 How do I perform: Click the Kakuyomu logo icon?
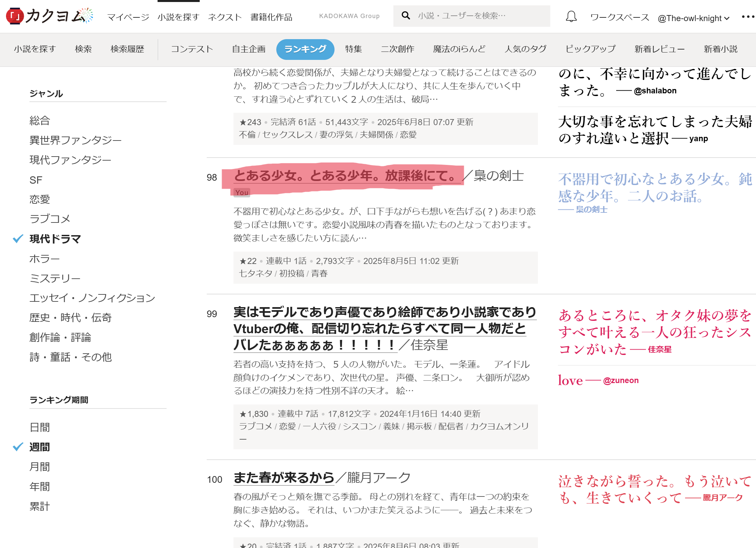pos(15,16)
